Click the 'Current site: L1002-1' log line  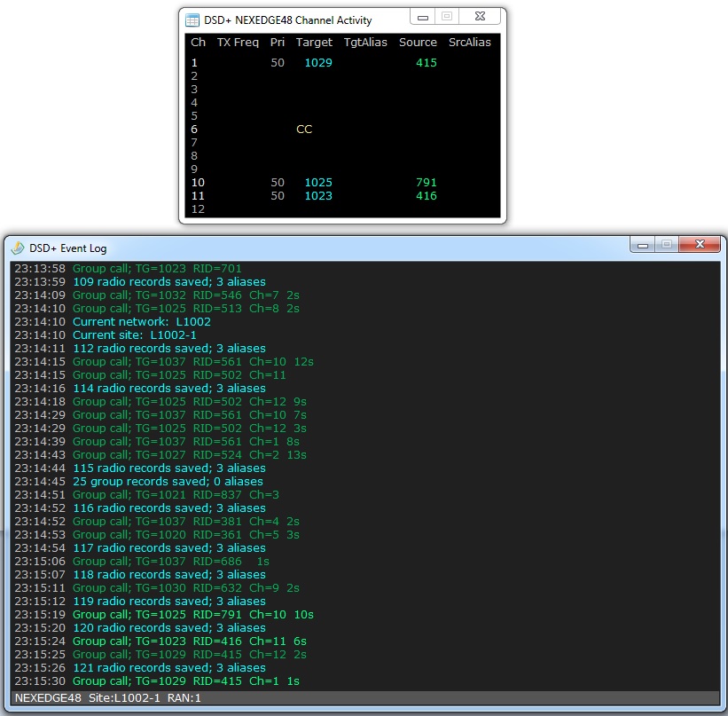coord(106,335)
